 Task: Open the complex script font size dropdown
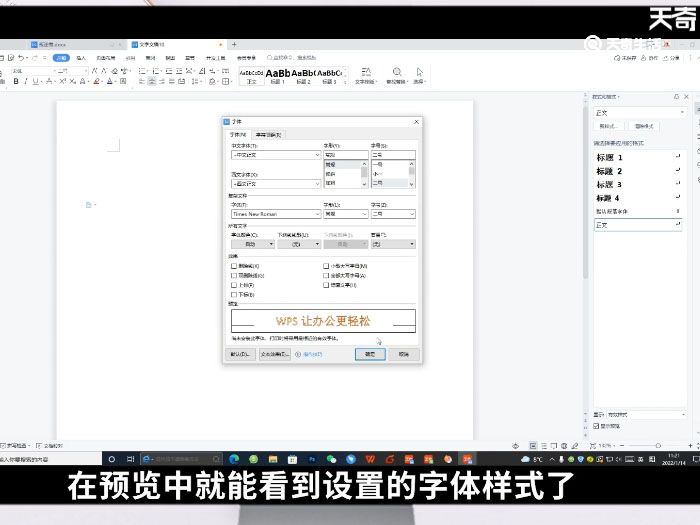pos(393,214)
